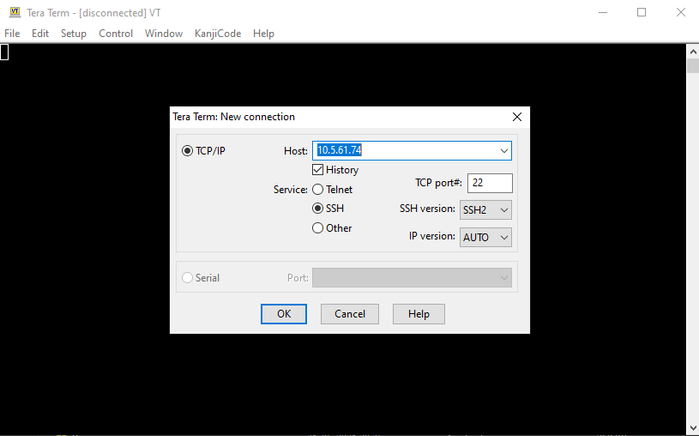Click the Tera Term VT title bar icon
The height and width of the screenshot is (436, 699).
tap(15, 12)
